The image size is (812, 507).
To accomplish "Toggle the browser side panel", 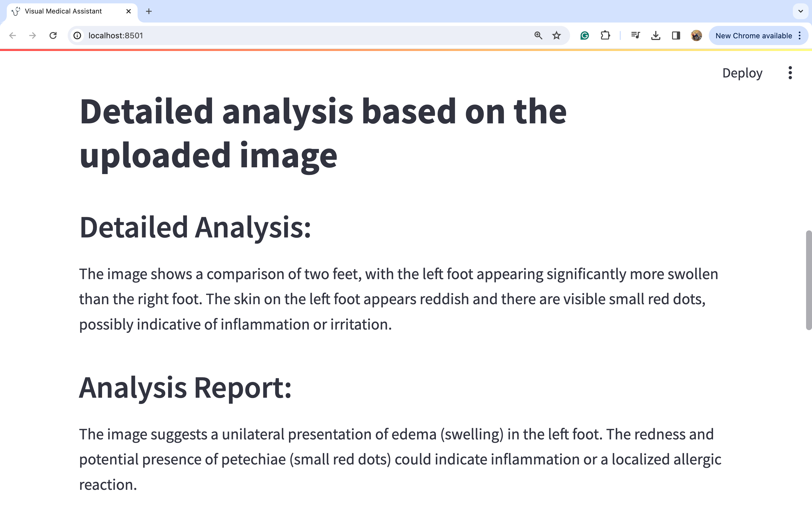I will coord(676,35).
